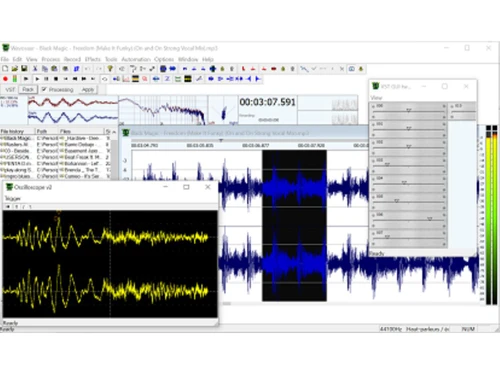This screenshot has height=375, width=500.
Task: Click the spectrum chart toolbar icon
Action: pyautogui.click(x=126, y=79)
